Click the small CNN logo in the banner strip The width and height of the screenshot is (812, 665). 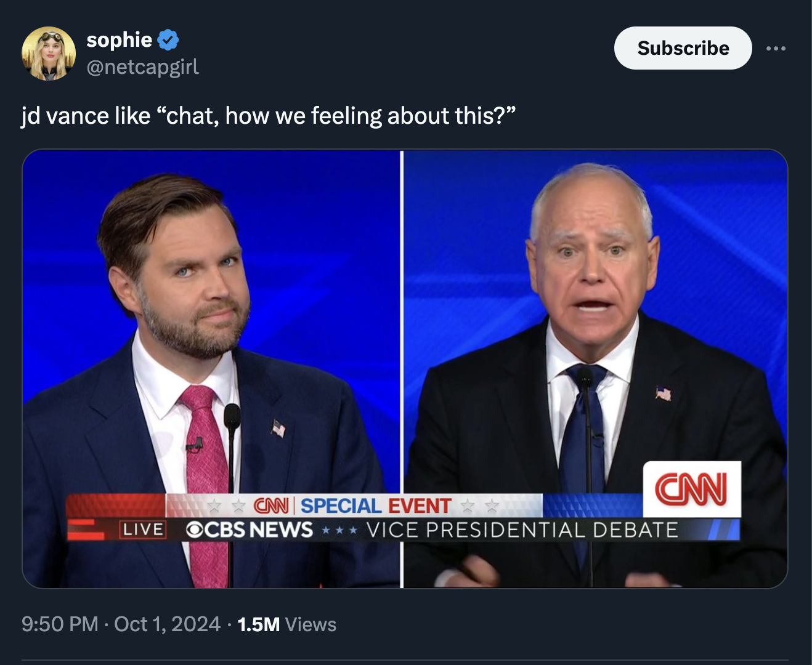coord(272,506)
